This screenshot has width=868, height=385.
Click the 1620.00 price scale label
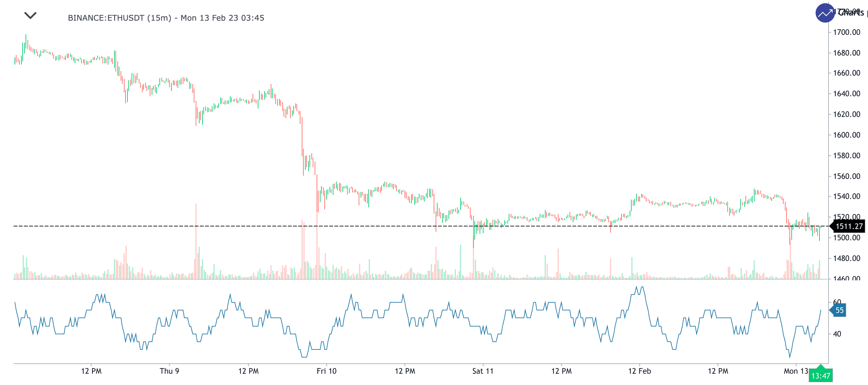coord(846,114)
